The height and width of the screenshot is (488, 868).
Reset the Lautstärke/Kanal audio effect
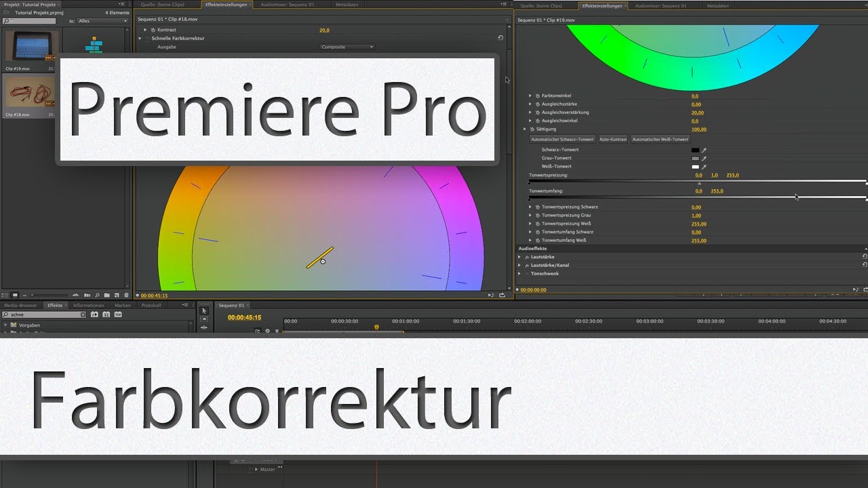(x=865, y=264)
